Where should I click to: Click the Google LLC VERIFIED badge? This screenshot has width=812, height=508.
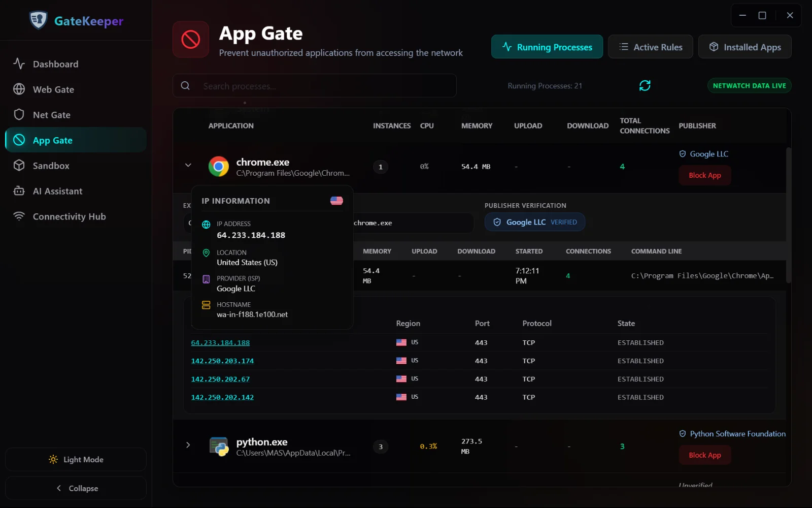(x=535, y=222)
